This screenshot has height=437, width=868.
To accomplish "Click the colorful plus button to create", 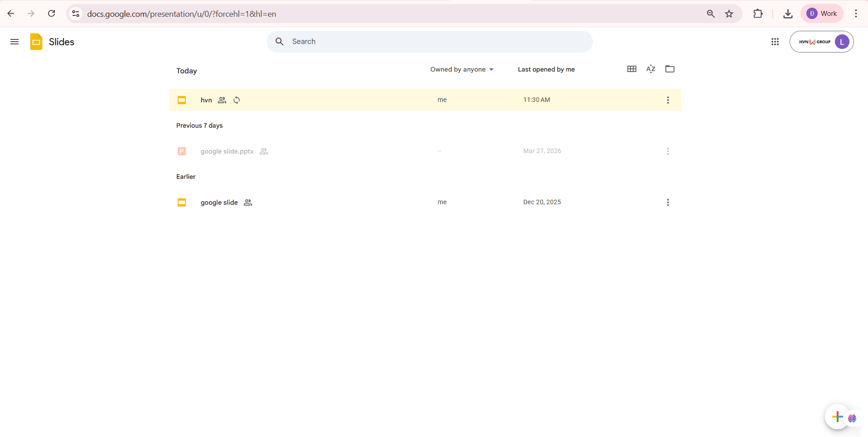I will point(837,417).
